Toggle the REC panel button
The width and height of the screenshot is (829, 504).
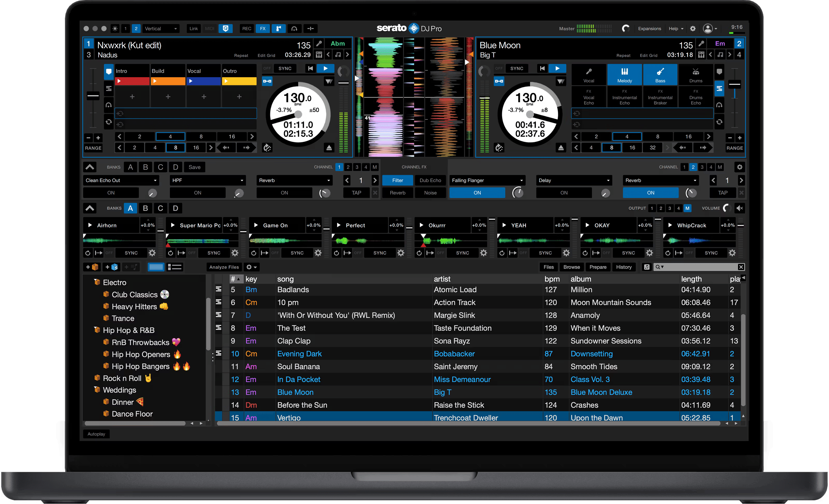click(247, 28)
